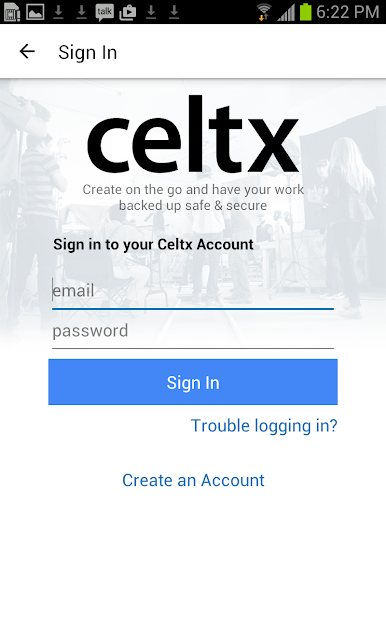The width and height of the screenshot is (386, 618).
Task: Open the Trouble logging in? link
Action: pyautogui.click(x=264, y=426)
